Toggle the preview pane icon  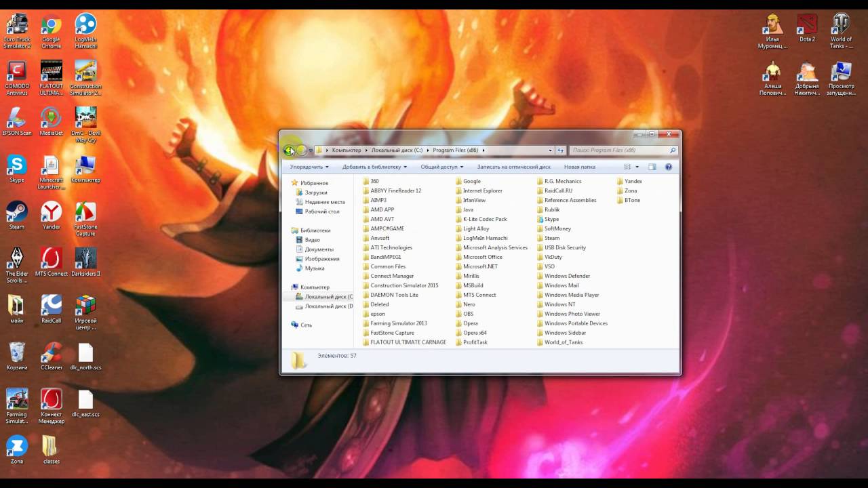click(x=652, y=167)
